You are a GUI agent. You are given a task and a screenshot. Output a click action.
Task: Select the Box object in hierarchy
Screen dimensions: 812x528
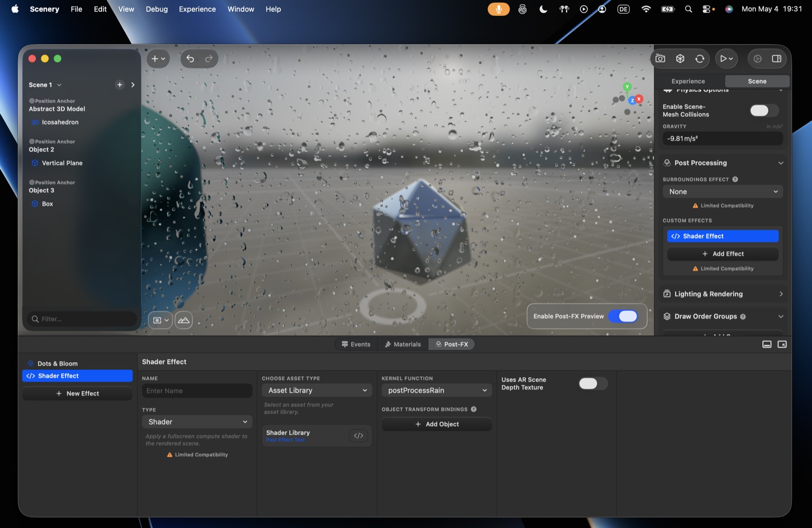47,204
